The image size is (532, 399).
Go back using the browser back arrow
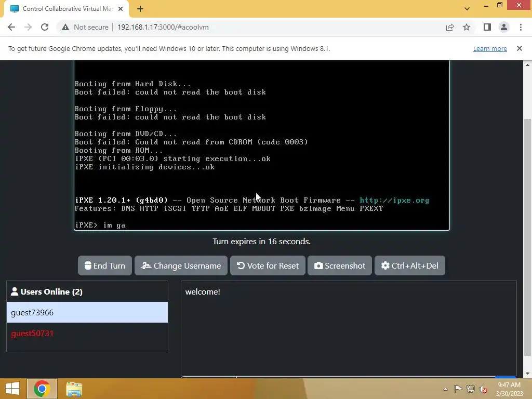coord(11,27)
